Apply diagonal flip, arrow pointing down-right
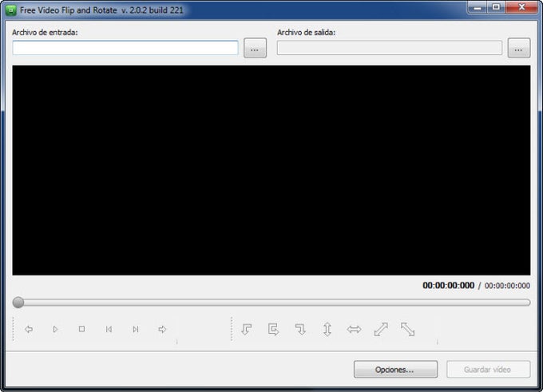Screen dimensions: 543x392 click(x=407, y=329)
